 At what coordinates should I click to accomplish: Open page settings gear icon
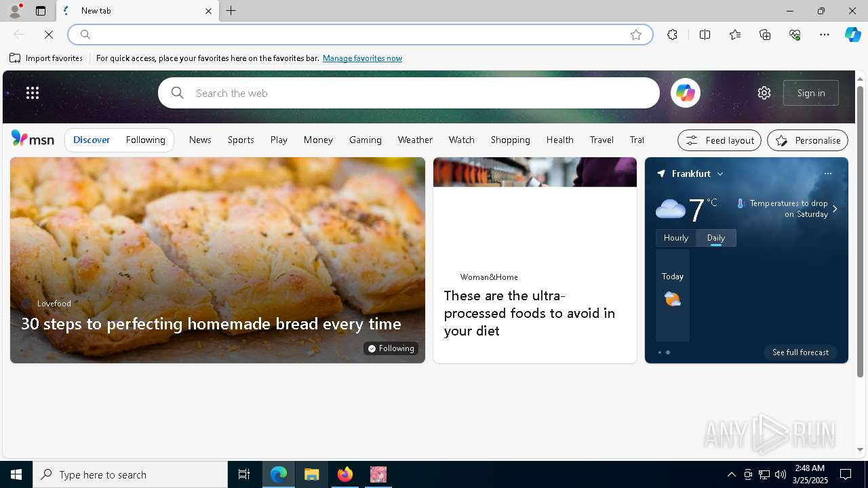[x=764, y=93]
